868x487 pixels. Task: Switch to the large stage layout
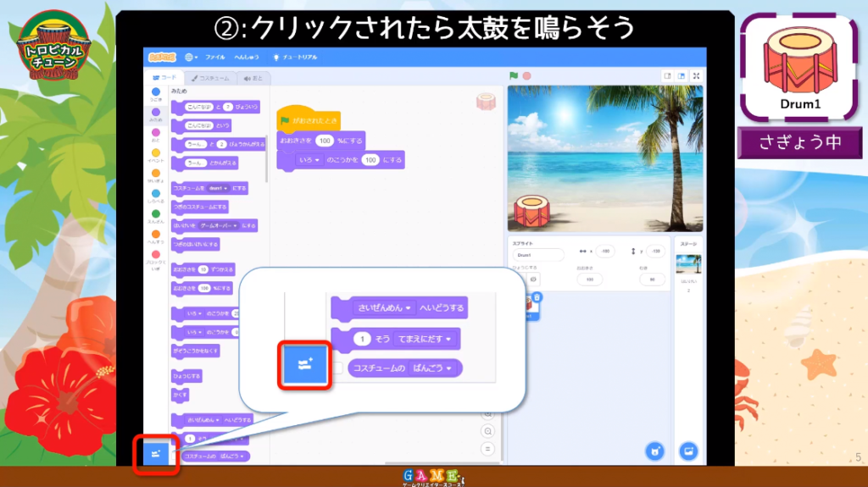tap(682, 76)
